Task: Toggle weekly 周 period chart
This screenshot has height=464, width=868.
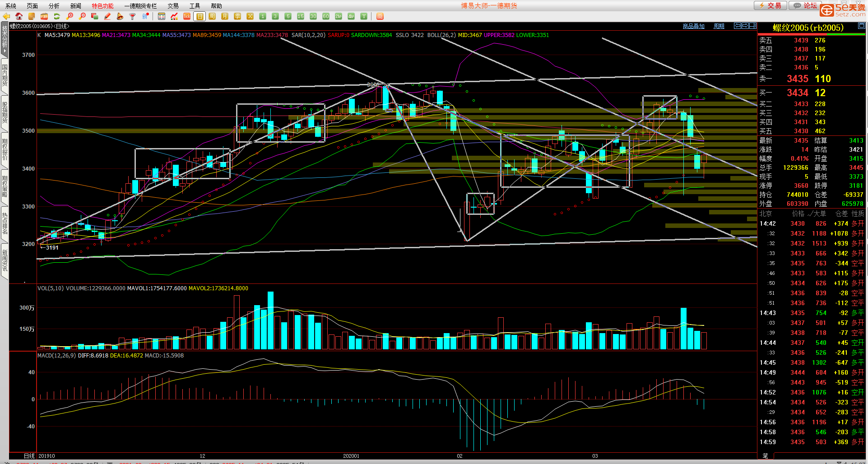Action: [212, 16]
